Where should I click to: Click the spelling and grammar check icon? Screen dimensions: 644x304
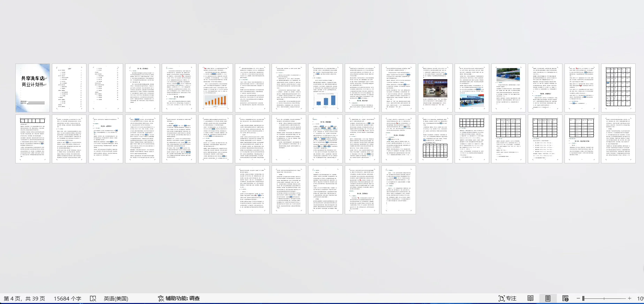point(93,298)
